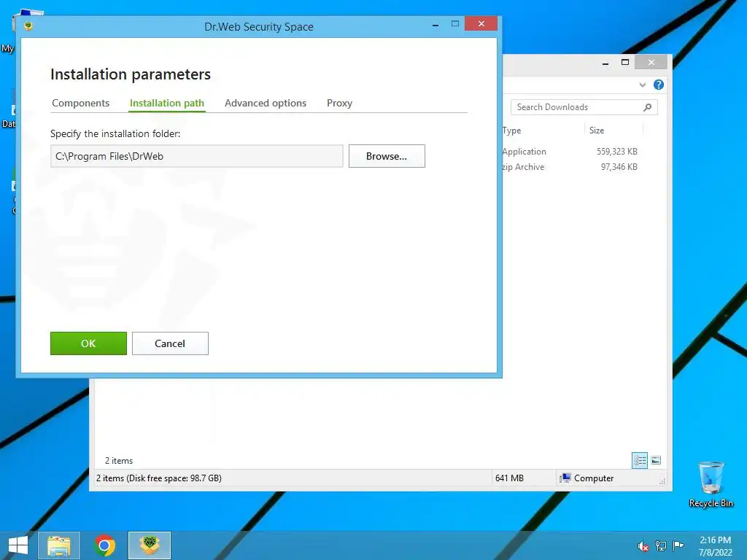Viewport: 747px width, 560px height.
Task: Confirm with the green OK button
Action: (88, 343)
